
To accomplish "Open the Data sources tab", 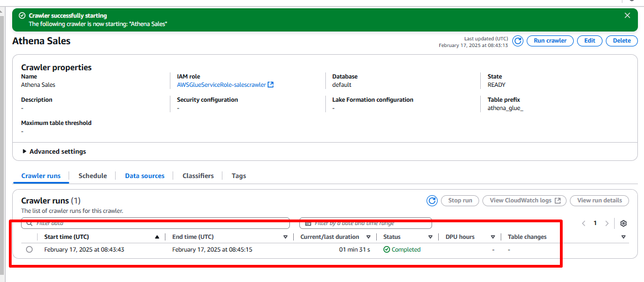I will point(144,176).
